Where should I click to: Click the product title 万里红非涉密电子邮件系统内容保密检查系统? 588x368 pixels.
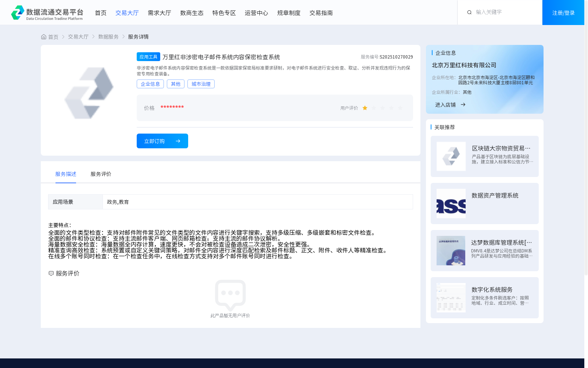[221, 57]
